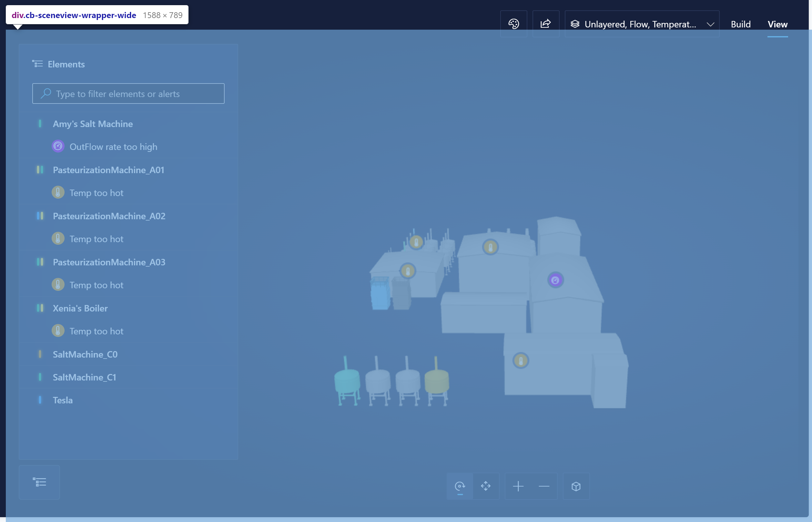Click the share scene icon
This screenshot has width=812, height=522.
coord(545,24)
